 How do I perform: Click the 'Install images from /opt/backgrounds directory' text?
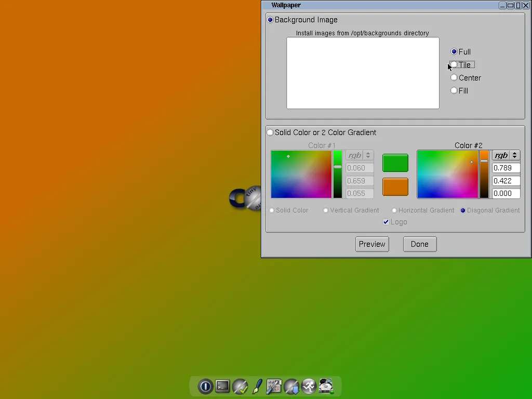pos(362,33)
